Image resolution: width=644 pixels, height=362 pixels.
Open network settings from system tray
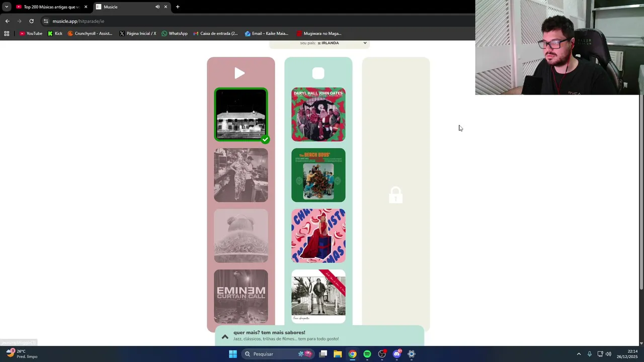(x=600, y=354)
